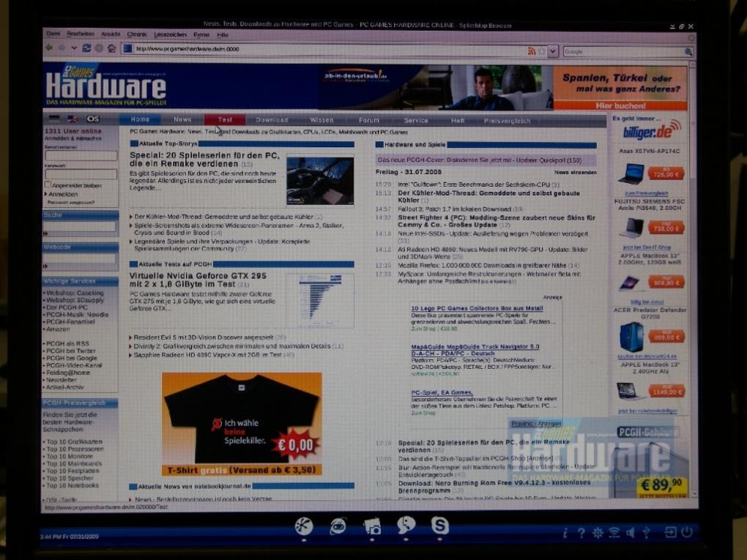Open the Bearbeiten menu

(81, 34)
